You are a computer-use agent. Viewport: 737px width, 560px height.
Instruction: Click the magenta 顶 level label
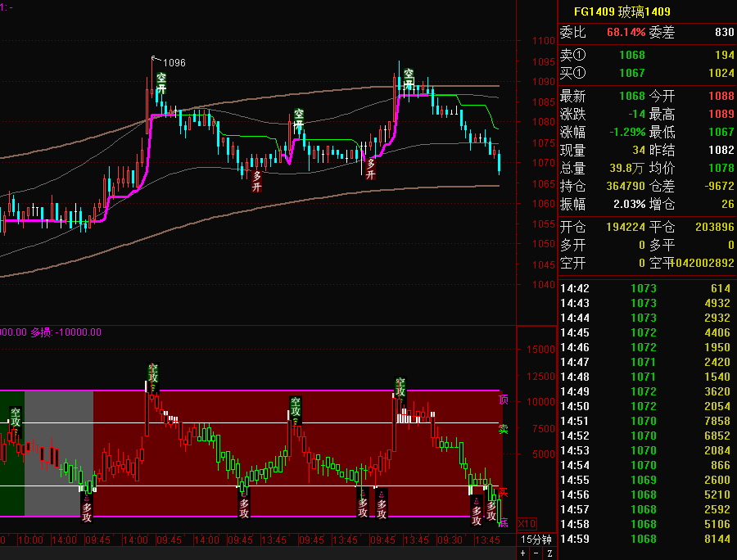504,400
